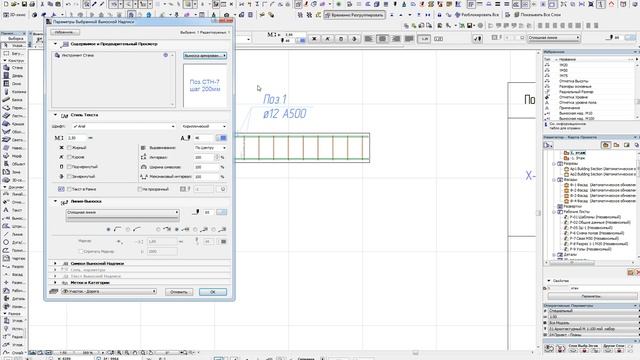Open the Cyrillic script dropdown
The height and width of the screenshot is (360, 640).
(x=204, y=127)
